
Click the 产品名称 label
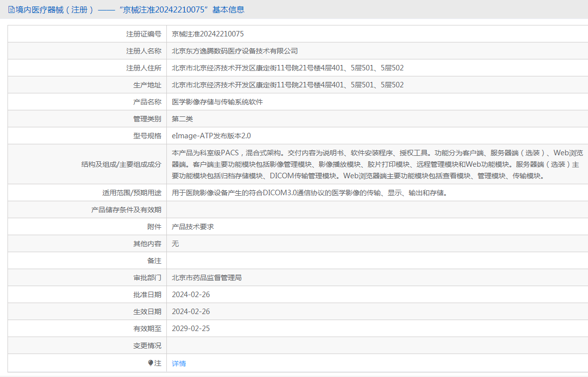[x=147, y=102]
